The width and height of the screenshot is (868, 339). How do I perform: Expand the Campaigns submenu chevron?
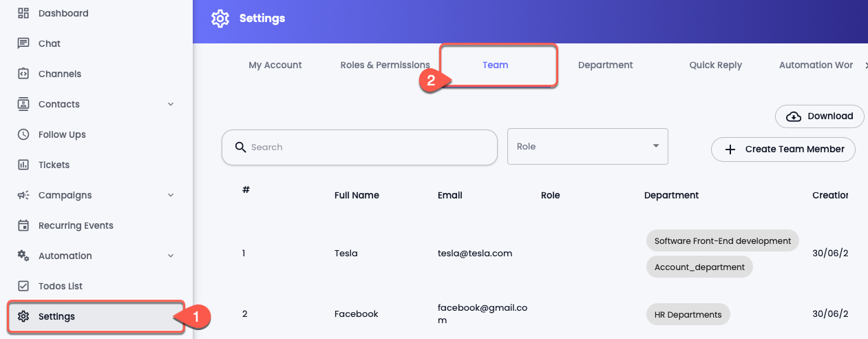pos(171,195)
